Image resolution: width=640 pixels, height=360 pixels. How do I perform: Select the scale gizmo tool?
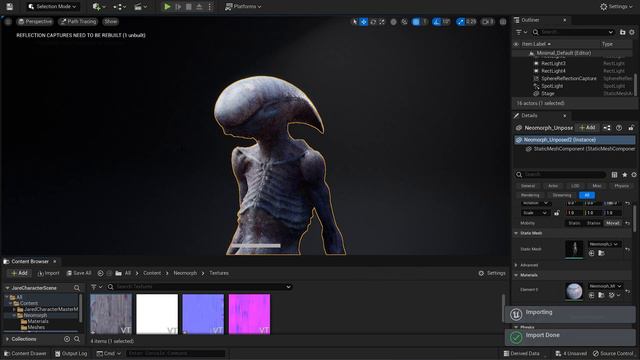point(382,22)
